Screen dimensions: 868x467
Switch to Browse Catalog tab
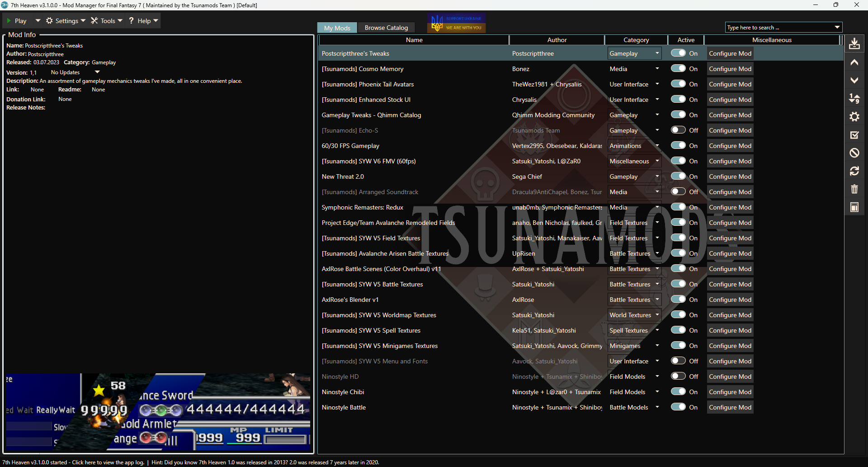click(x=386, y=28)
